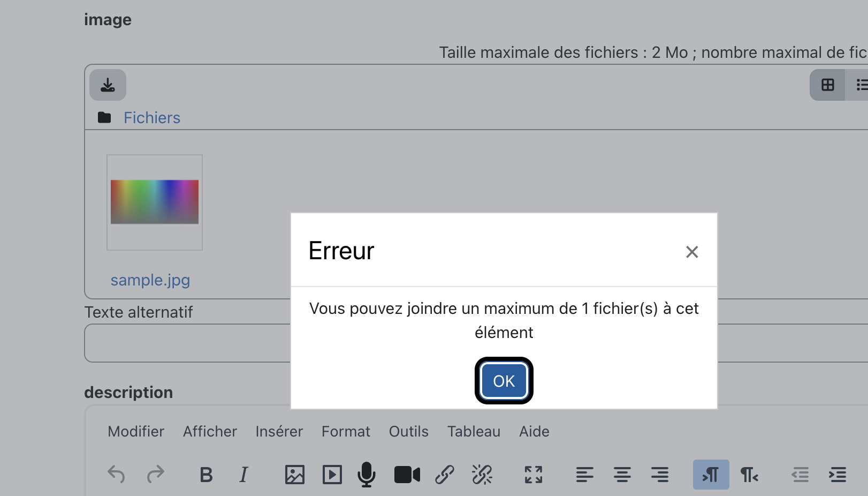The image size is (868, 496).
Task: Insert an image via toolbar icon
Action: pos(295,475)
